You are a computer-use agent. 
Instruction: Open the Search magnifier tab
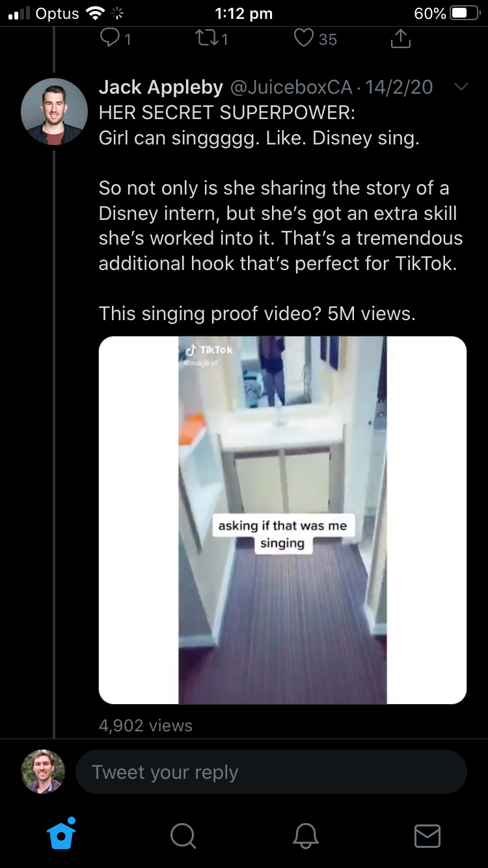tap(183, 835)
